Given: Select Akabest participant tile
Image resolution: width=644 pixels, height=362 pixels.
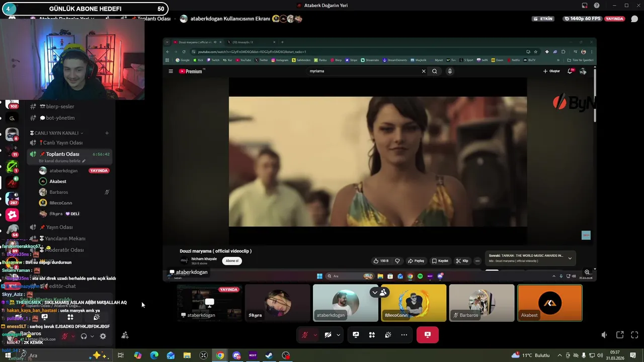Looking at the screenshot, I should pyautogui.click(x=549, y=303).
